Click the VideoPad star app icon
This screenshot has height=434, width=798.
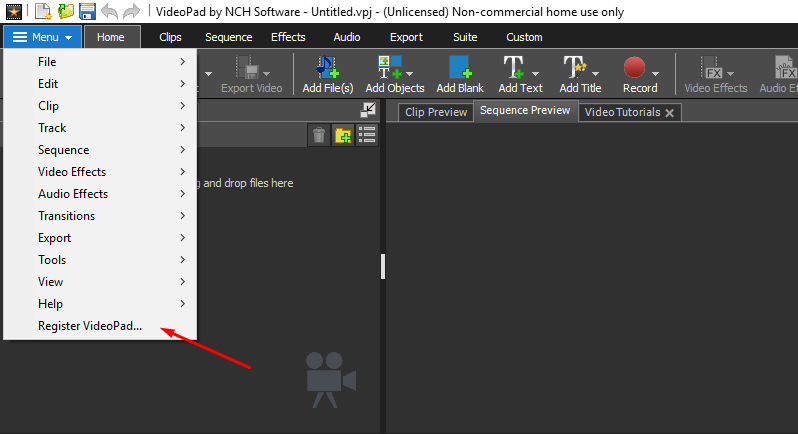pyautogui.click(x=14, y=11)
